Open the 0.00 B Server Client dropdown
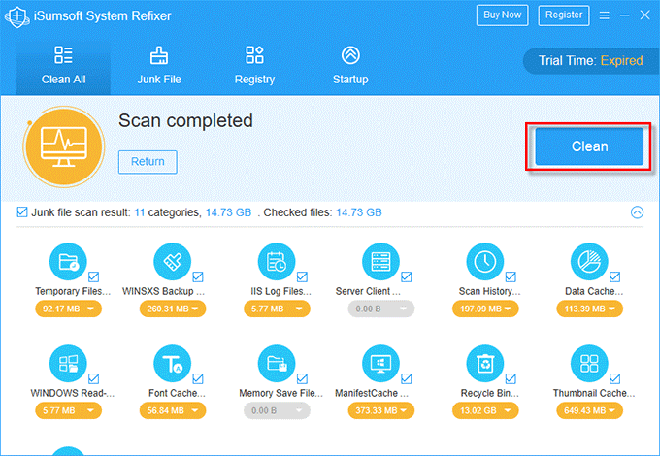Image resolution: width=660 pixels, height=456 pixels. tap(381, 309)
